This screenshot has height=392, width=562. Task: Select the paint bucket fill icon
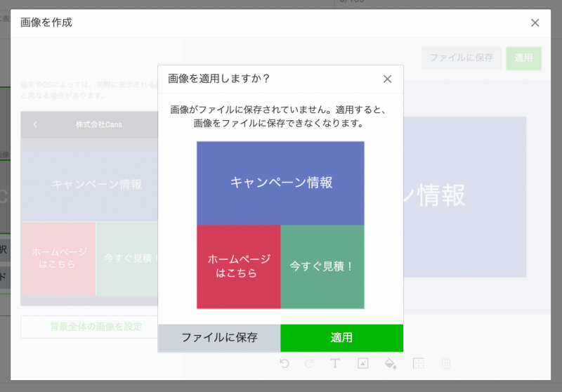click(391, 363)
